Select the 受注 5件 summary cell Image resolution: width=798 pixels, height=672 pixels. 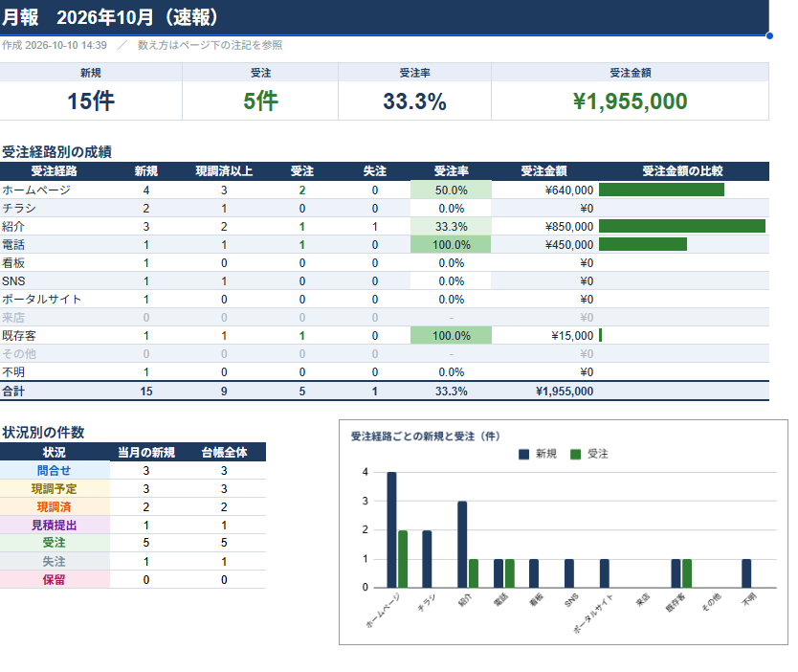[x=260, y=92]
